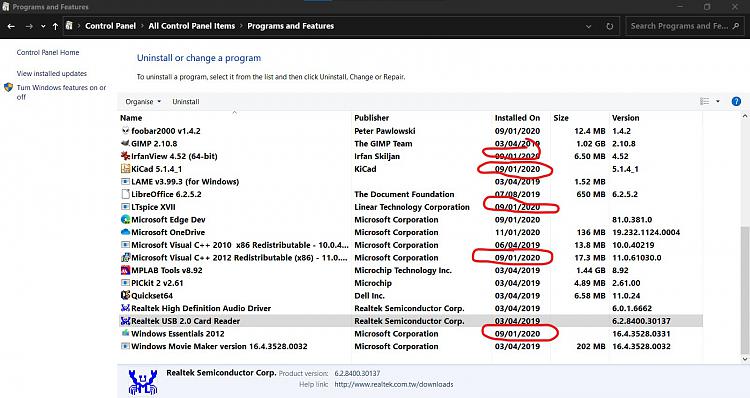The width and height of the screenshot is (750, 398).
Task: Click the Microsoft Edge Dev icon
Action: tap(125, 219)
